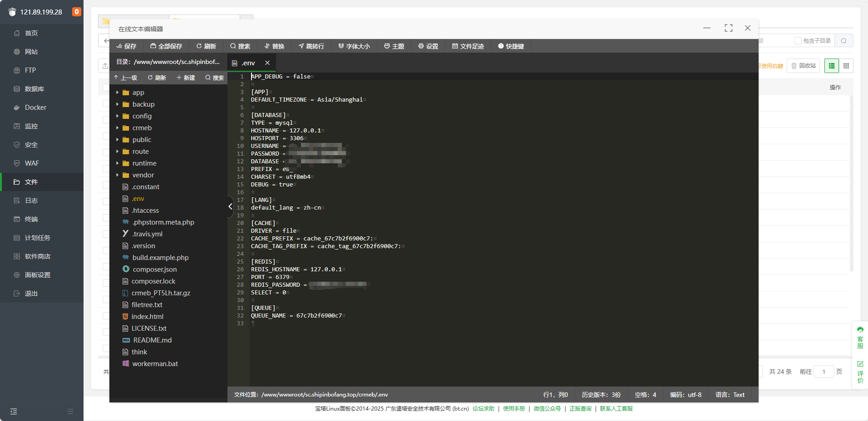
Task: Expand the app folder in tree
Action: coord(117,93)
